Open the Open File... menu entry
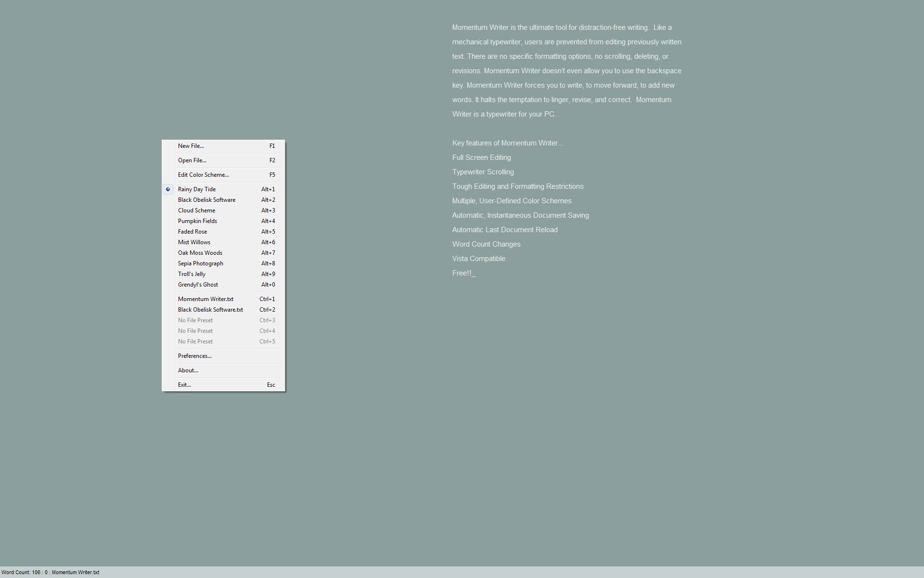 (192, 160)
